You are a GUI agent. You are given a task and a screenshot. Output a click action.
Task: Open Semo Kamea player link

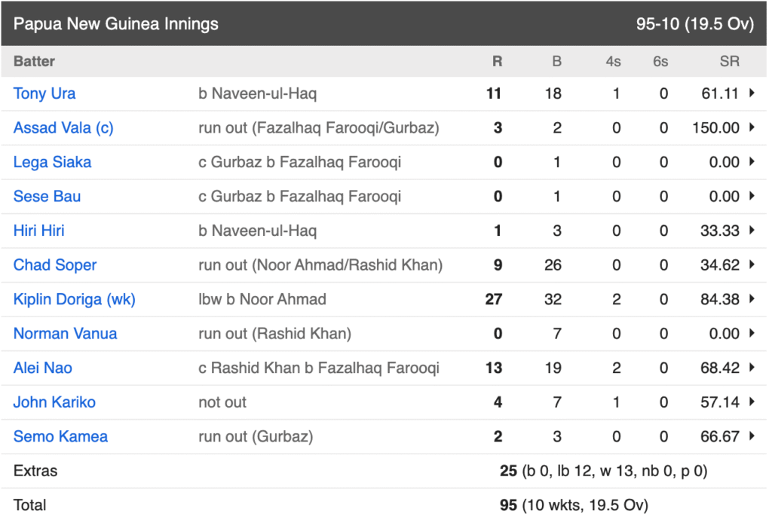(60, 436)
